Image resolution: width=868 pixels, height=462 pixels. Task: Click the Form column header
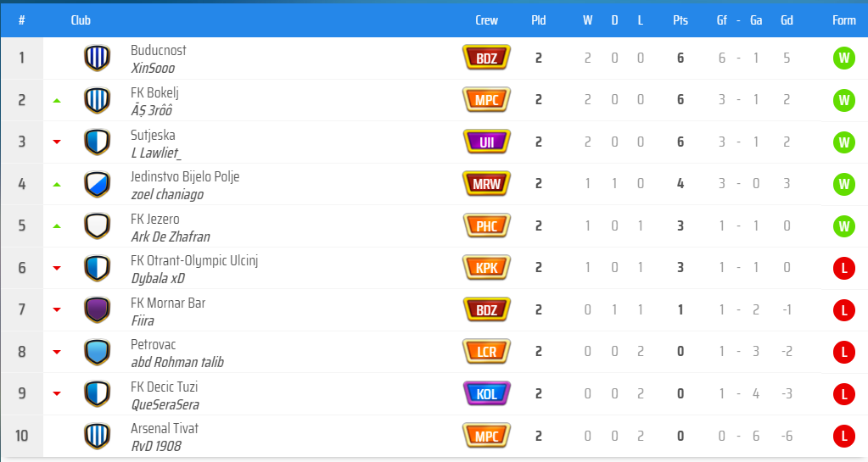tap(843, 20)
